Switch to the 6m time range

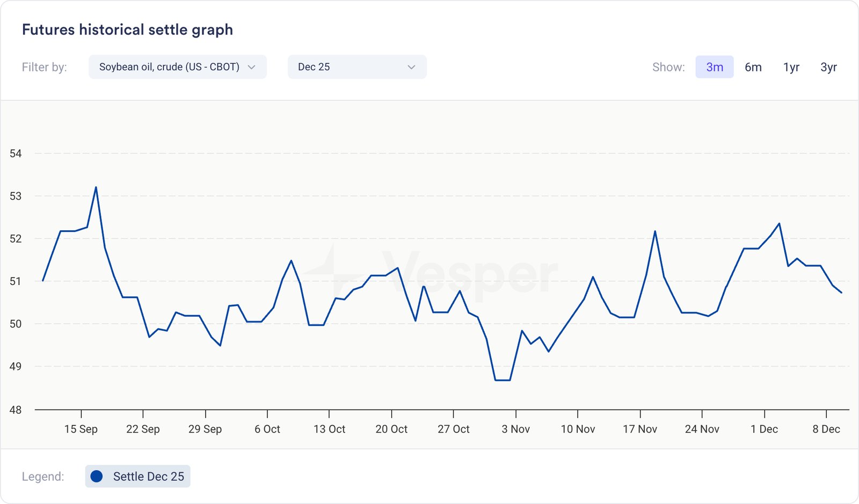(x=753, y=67)
